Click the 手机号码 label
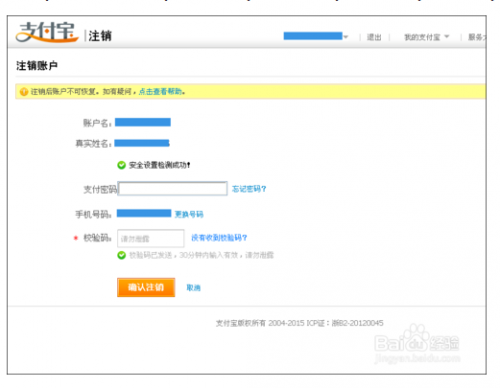Image resolution: width=500 pixels, height=388 pixels. click(93, 214)
